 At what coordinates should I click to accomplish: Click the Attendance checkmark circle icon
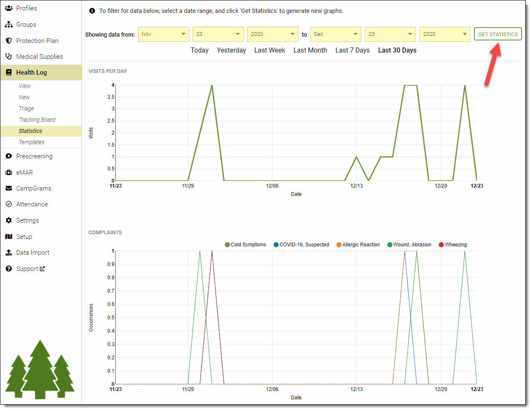[x=8, y=204]
